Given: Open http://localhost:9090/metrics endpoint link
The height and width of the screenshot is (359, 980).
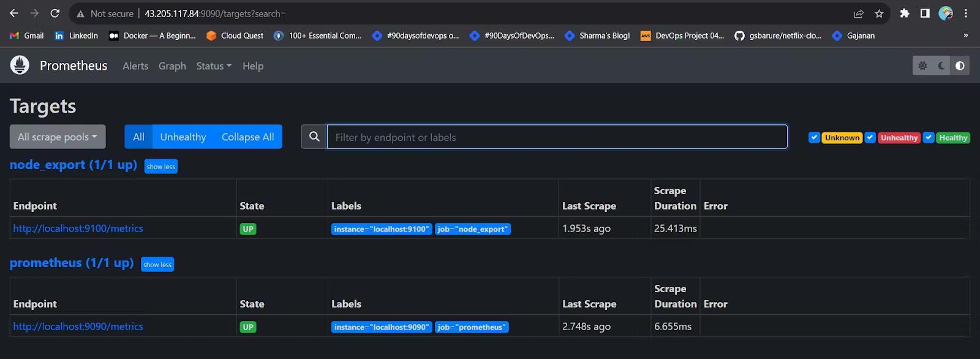Looking at the screenshot, I should pyautogui.click(x=78, y=327).
